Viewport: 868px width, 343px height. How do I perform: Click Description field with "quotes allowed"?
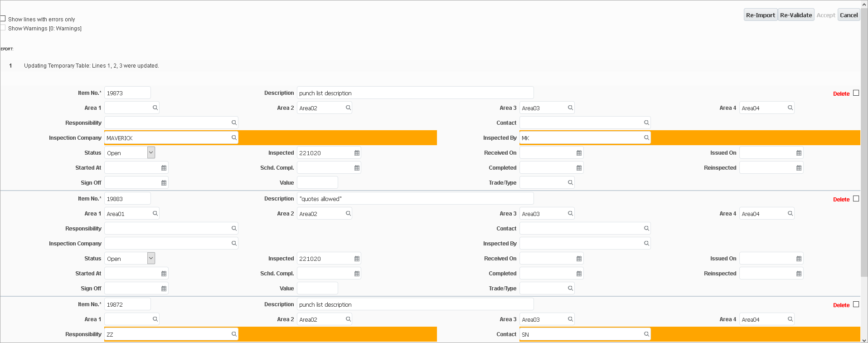(x=415, y=198)
